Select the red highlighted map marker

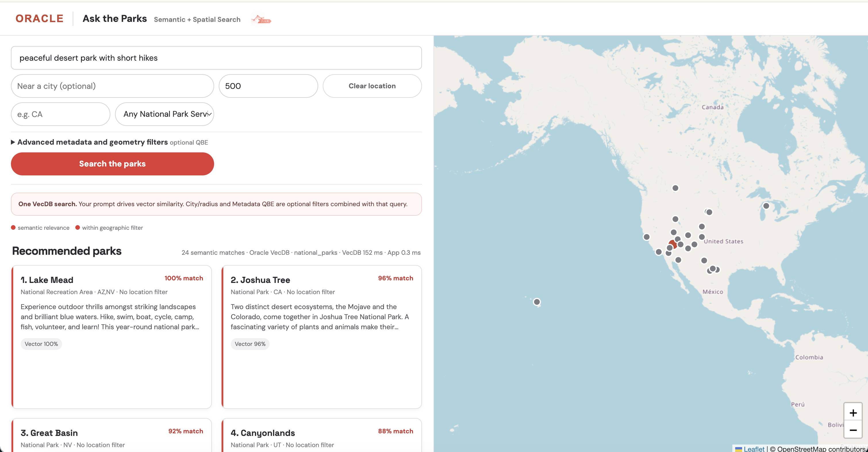(x=673, y=244)
